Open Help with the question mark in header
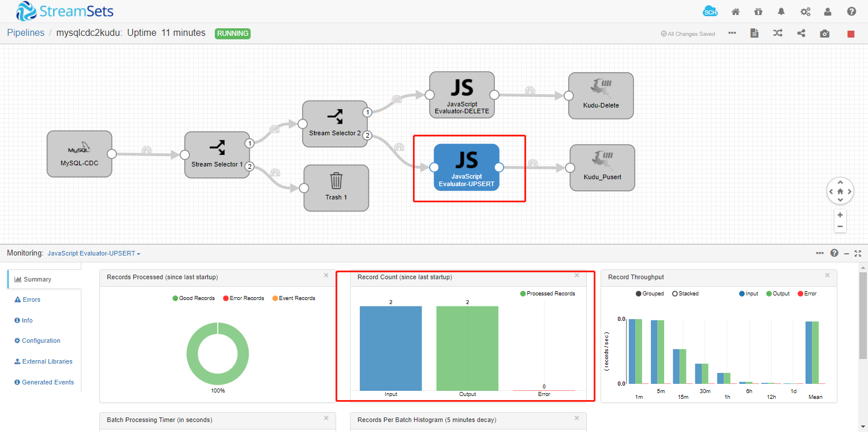Image resolution: width=868 pixels, height=433 pixels. (x=851, y=12)
